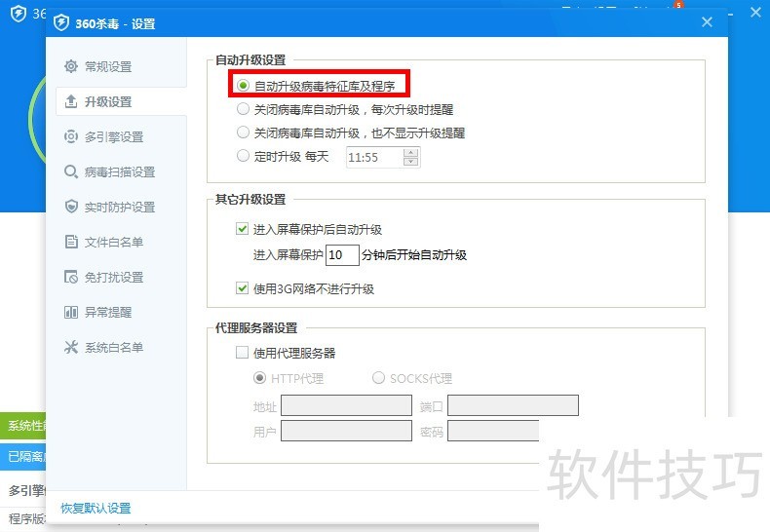Open the 实时防护设置 section
Image resolution: width=770 pixels, height=532 pixels.
121,207
